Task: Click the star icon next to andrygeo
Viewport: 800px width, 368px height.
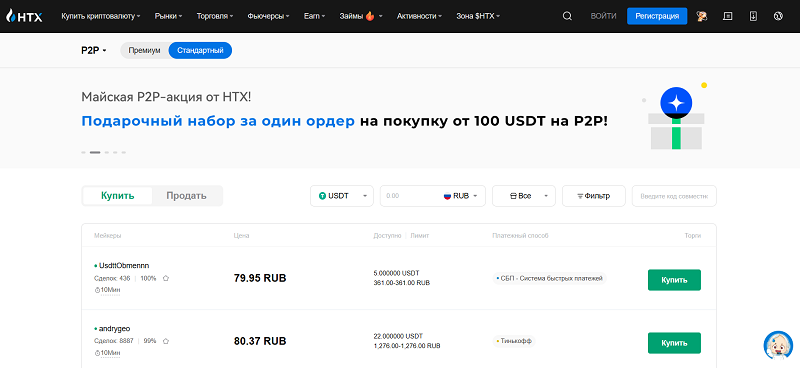Action: click(x=166, y=341)
